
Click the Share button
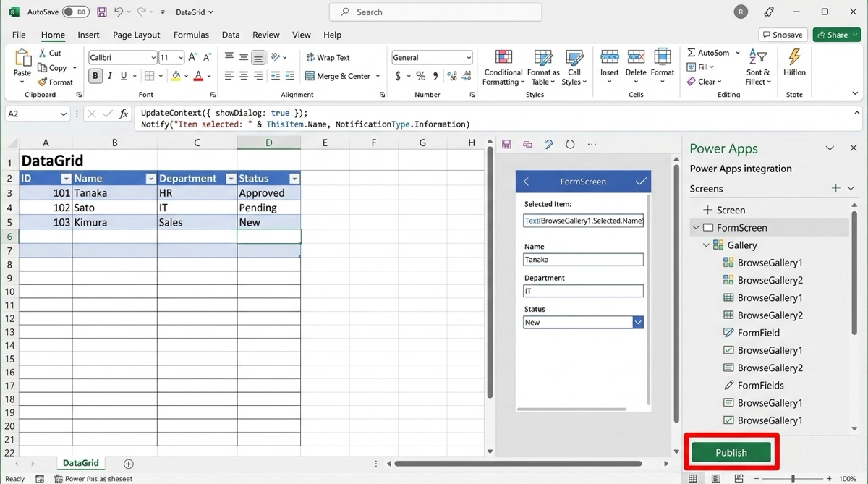pyautogui.click(x=836, y=35)
